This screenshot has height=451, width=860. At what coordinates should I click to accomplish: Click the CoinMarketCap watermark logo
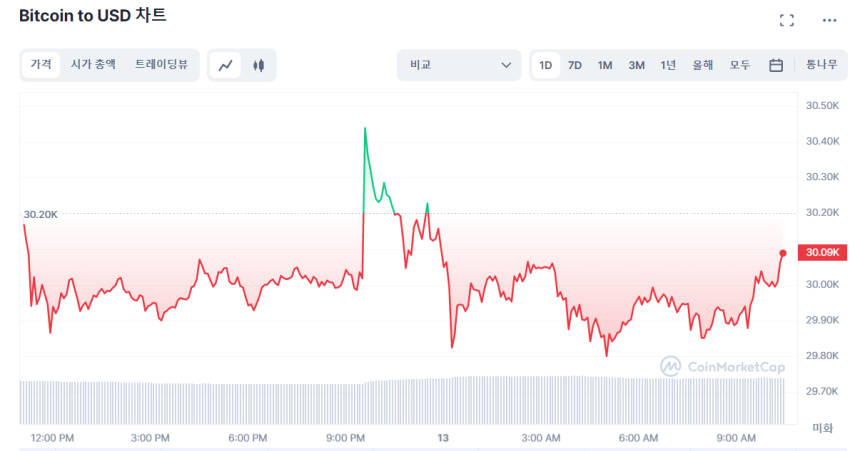point(722,367)
